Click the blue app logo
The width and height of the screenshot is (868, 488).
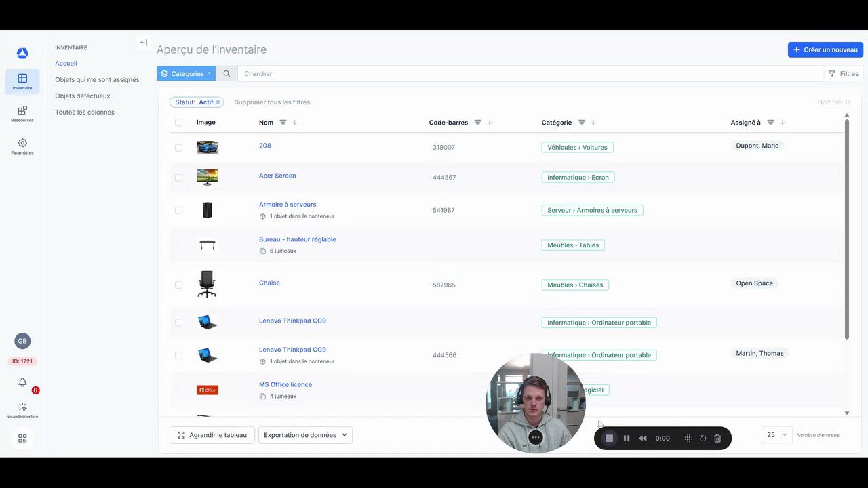pos(22,53)
